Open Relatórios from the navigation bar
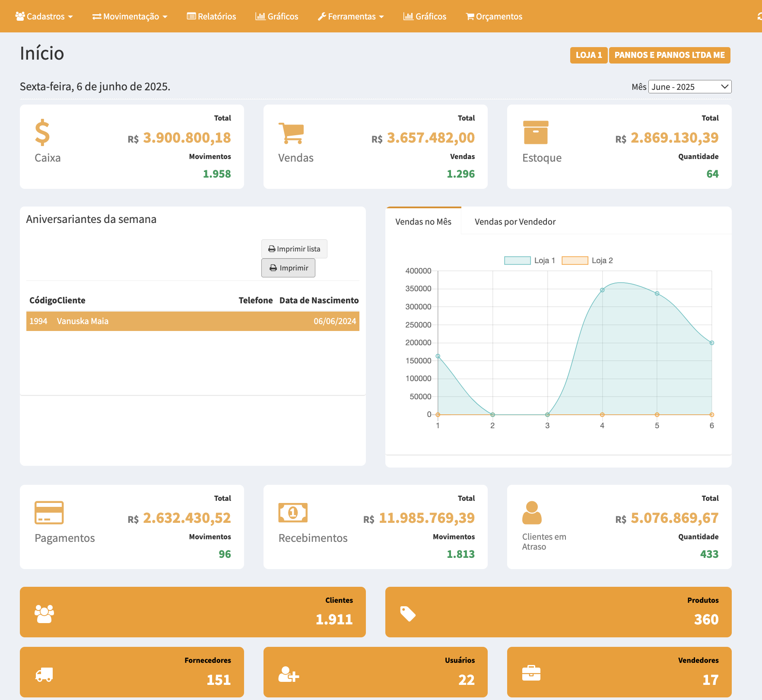This screenshot has width=762, height=700. click(212, 16)
